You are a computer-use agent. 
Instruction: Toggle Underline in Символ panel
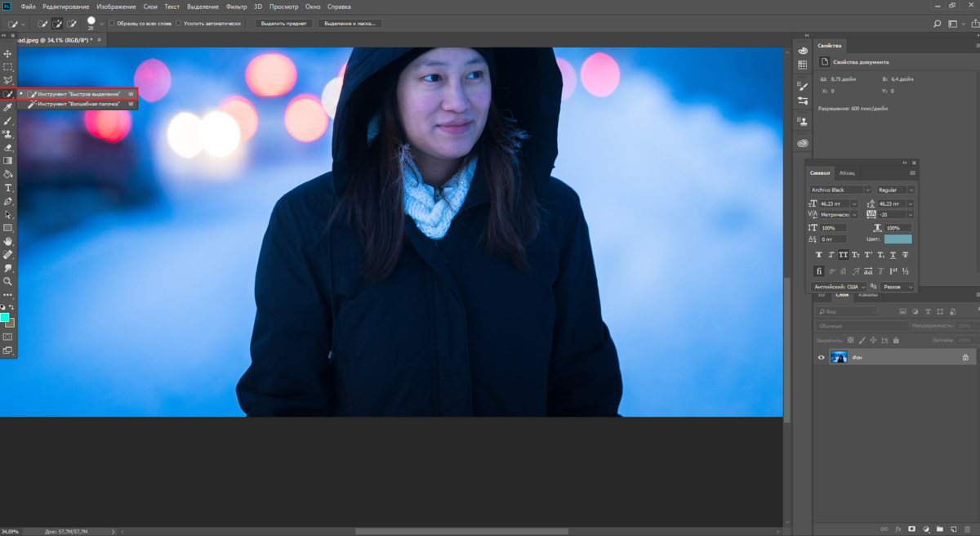pyautogui.click(x=893, y=255)
